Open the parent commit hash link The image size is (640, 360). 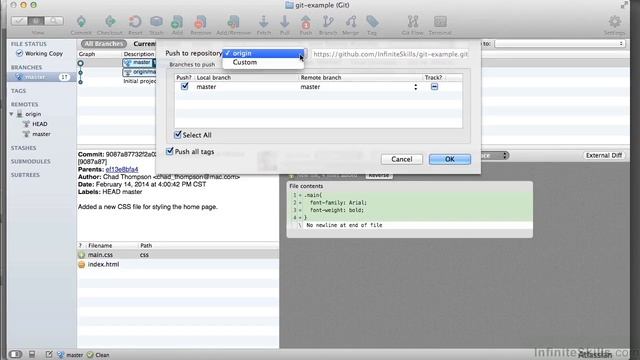(122, 169)
